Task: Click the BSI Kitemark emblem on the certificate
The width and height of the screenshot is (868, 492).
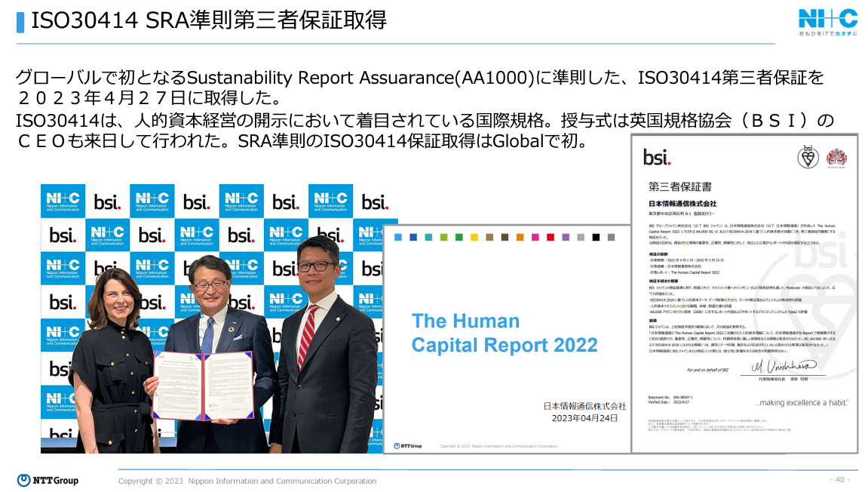Action: click(x=808, y=158)
